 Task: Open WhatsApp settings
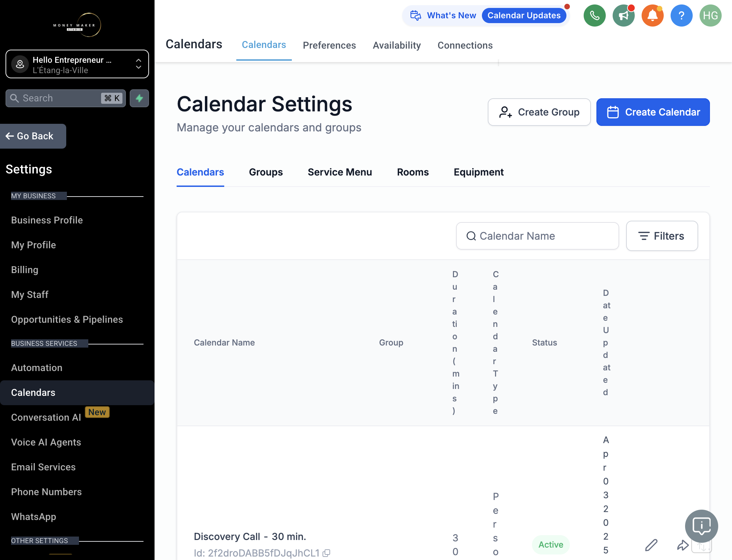[x=33, y=517]
